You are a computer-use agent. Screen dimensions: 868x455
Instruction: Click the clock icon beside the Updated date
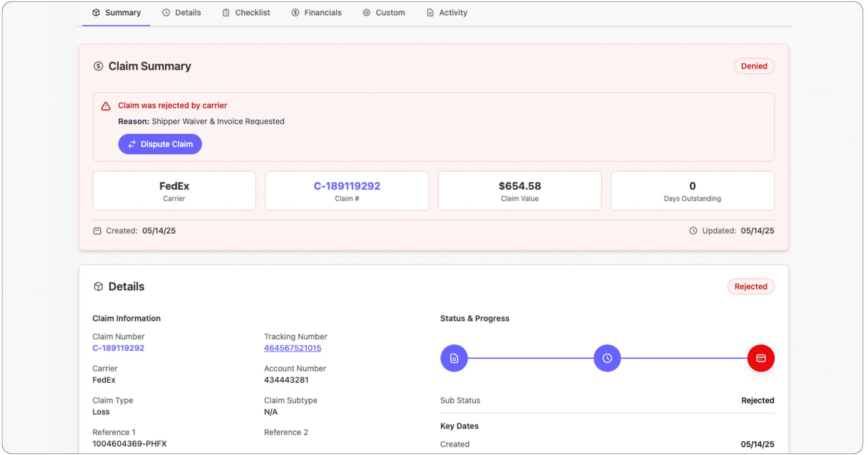[x=693, y=231]
